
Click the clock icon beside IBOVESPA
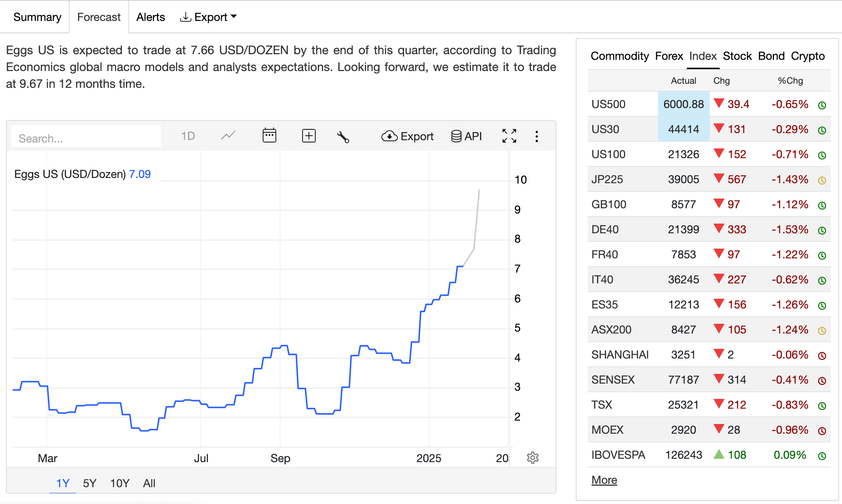(x=822, y=455)
